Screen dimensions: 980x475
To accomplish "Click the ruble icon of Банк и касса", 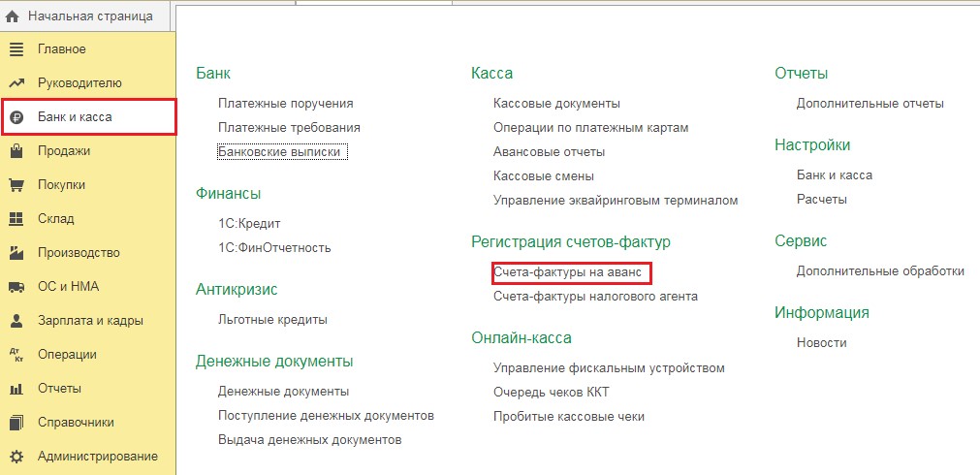I will (x=16, y=117).
